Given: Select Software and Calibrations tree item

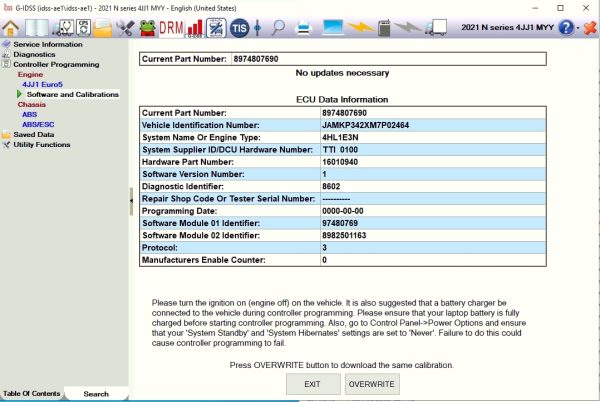Looking at the screenshot, I should tap(72, 94).
